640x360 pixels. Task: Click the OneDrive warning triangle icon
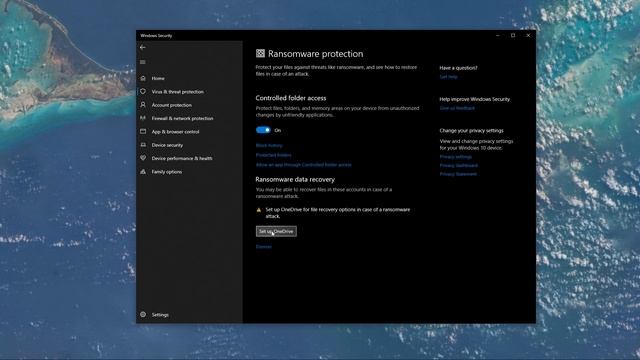(x=258, y=210)
